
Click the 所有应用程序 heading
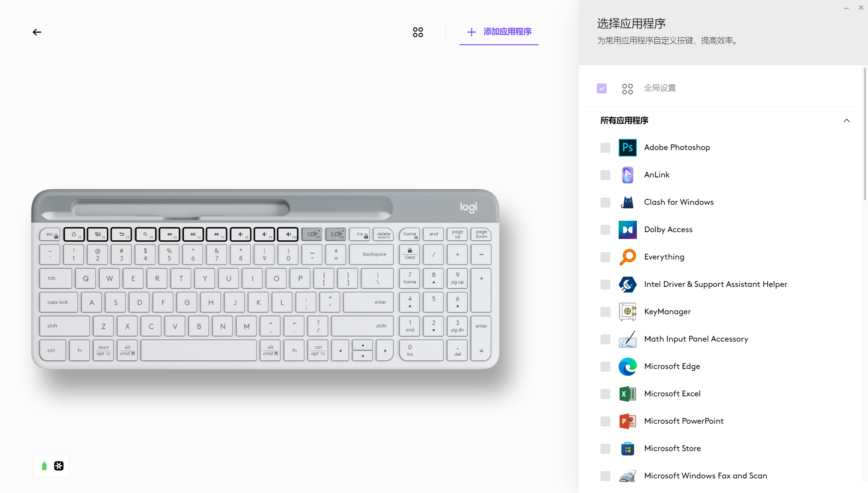coord(624,120)
